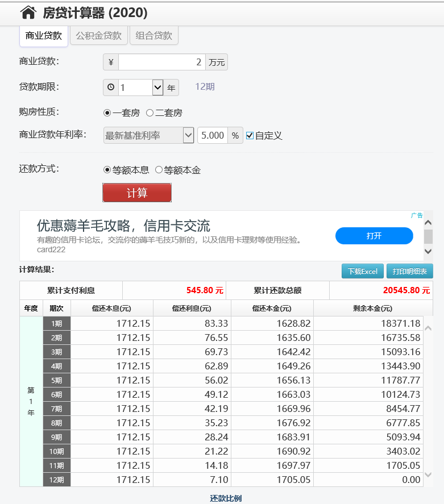444x504 pixels.
Task: Click the clock icon by loan term
Action: coord(111,88)
